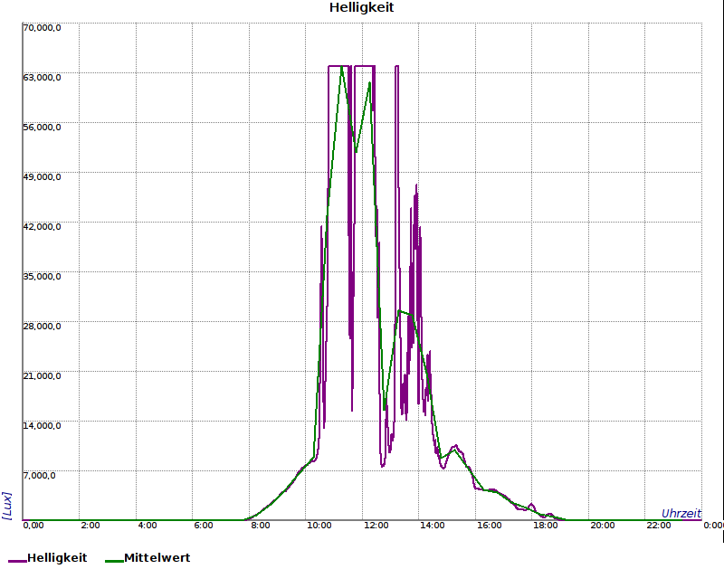Click the 7,000,0 y-axis value
Screen dimensions: 724x588
[39, 476]
